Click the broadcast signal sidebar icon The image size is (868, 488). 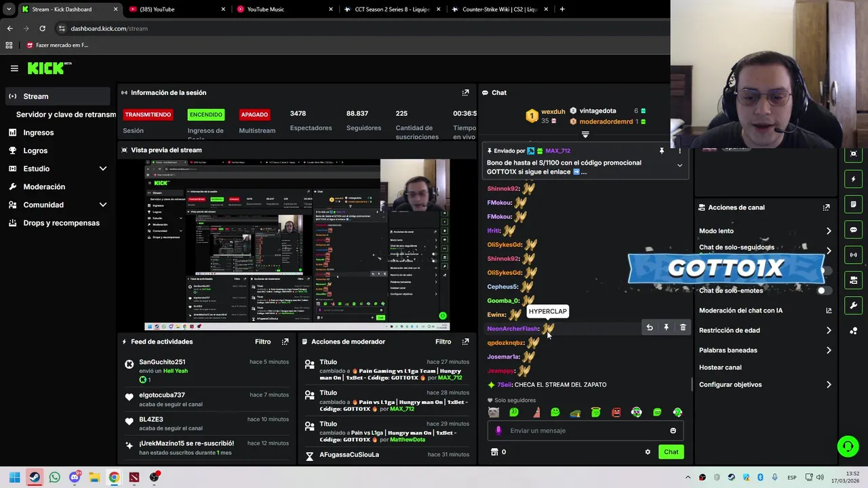pos(853,255)
